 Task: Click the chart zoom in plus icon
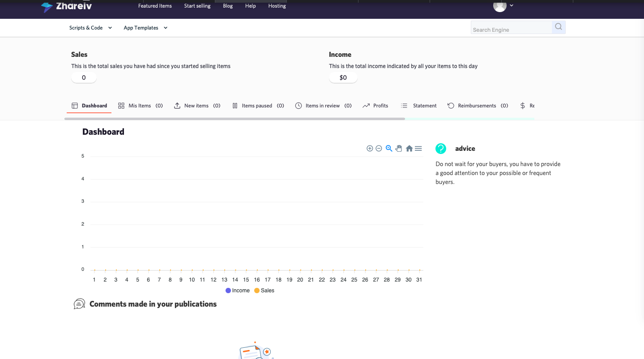370,149
